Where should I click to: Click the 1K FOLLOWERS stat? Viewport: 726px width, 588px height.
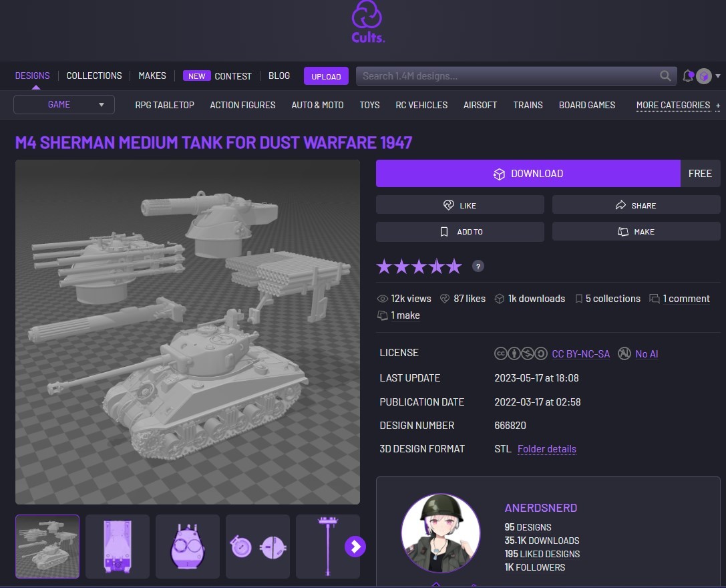[535, 567]
